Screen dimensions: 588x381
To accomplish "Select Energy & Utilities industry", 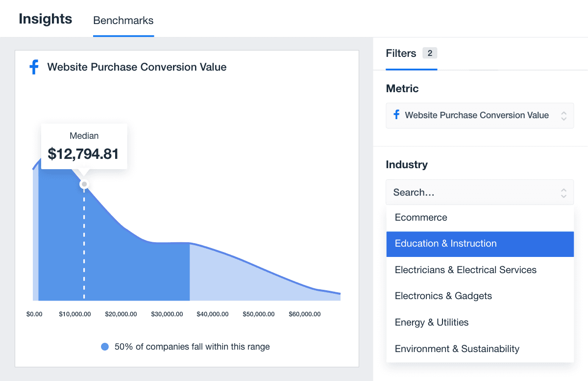I will 431,323.
